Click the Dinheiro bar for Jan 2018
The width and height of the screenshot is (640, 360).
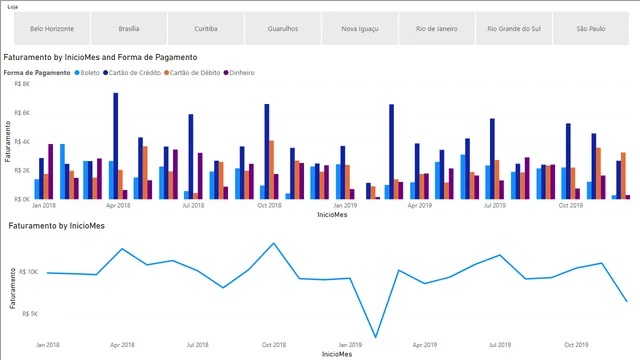pyautogui.click(x=51, y=171)
